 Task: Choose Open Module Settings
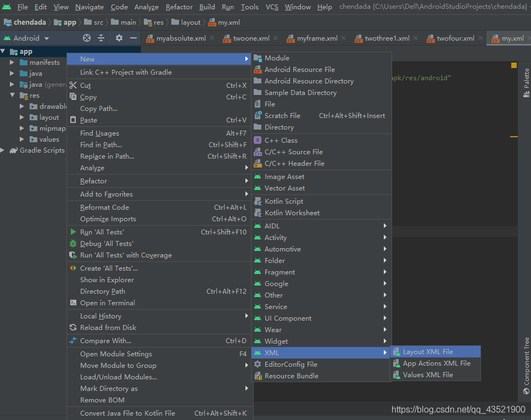click(x=159, y=354)
